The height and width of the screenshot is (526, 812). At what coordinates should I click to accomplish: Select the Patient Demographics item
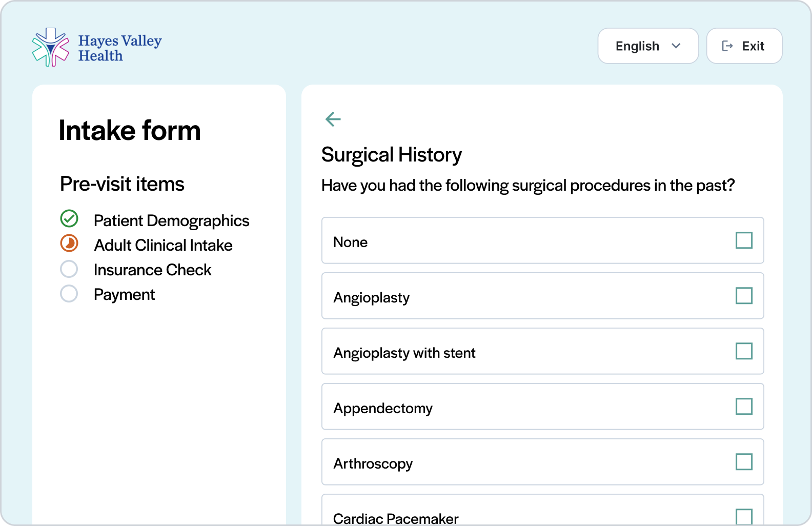pos(171,220)
